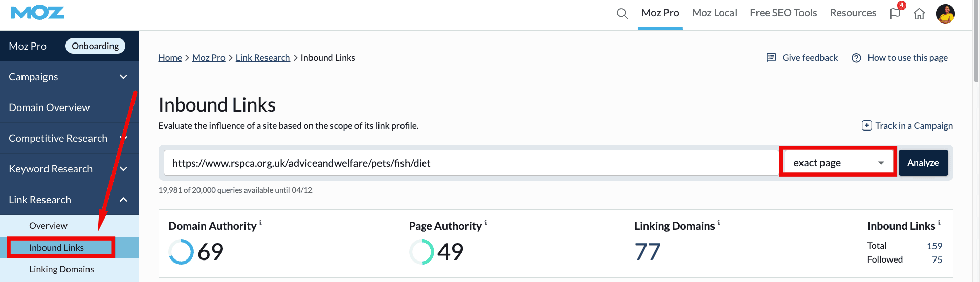Screen dimensions: 980x282
Task: Click the URL input field
Action: [471, 163]
